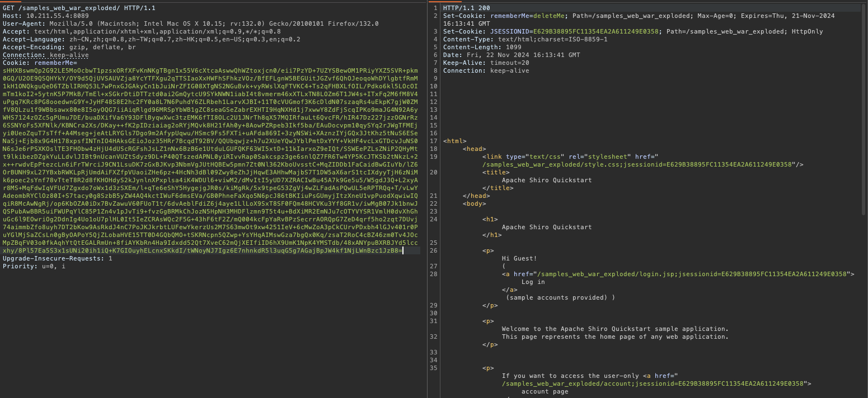Viewport: 868px width, 398px height.
Task: Select the Host: 10.211.55.4:8089 header
Action: pyautogui.click(x=45, y=16)
